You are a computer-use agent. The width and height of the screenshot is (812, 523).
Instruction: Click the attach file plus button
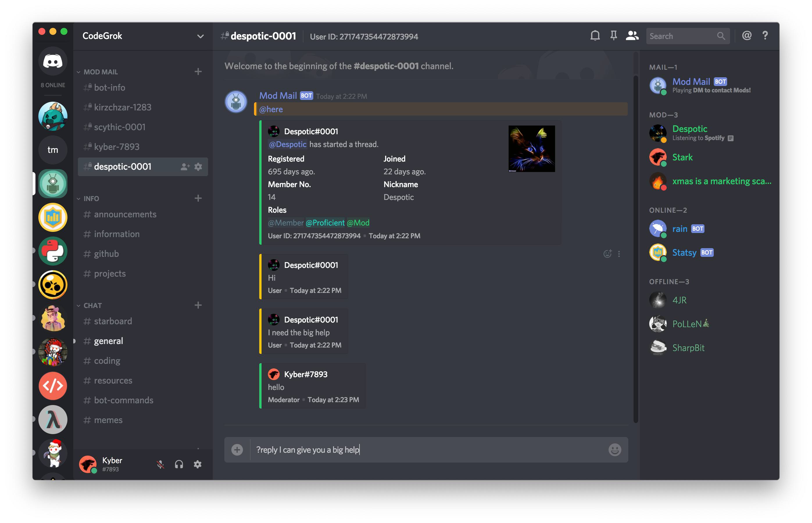coord(237,450)
